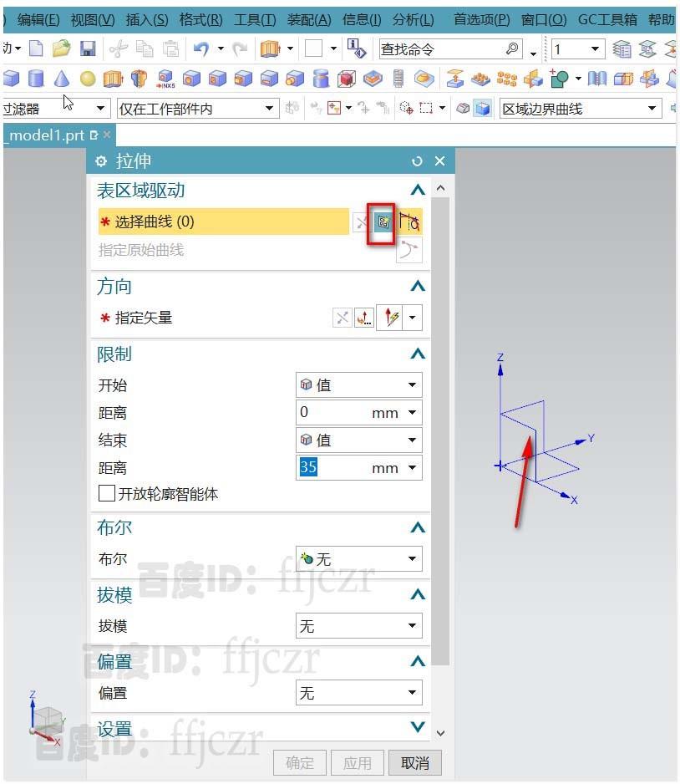
Task: Click the reverse direction arrow icon
Action: [x=343, y=317]
